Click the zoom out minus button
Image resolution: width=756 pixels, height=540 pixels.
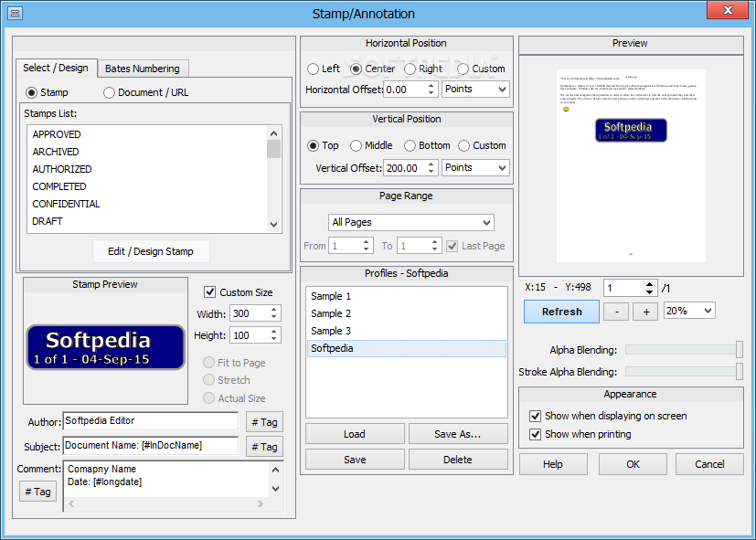point(617,312)
